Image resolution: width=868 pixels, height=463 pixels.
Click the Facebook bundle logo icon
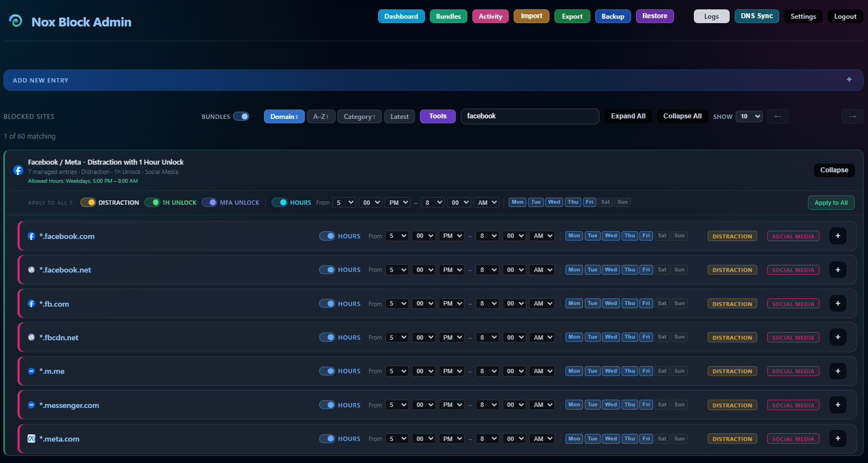[18, 170]
